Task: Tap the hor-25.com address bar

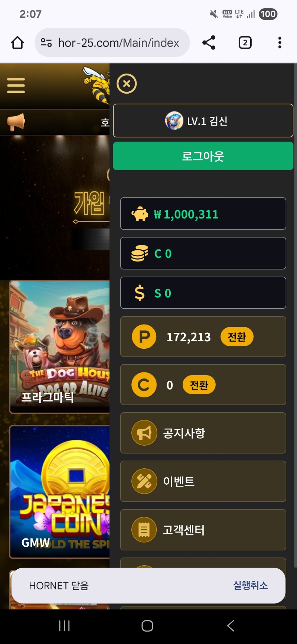Action: click(112, 43)
